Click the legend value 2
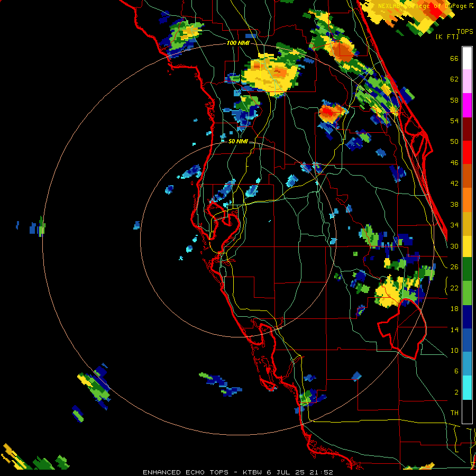Viewport: 476px width, 476px height. [456, 392]
